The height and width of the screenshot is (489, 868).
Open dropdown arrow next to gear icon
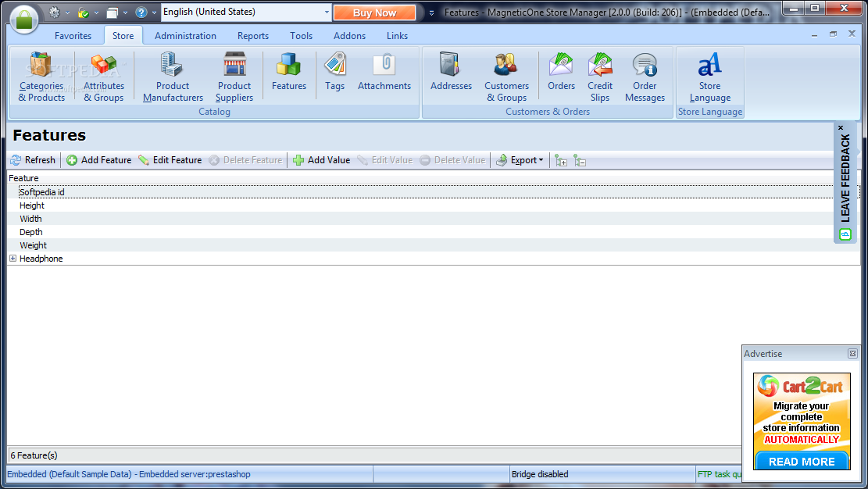(67, 12)
